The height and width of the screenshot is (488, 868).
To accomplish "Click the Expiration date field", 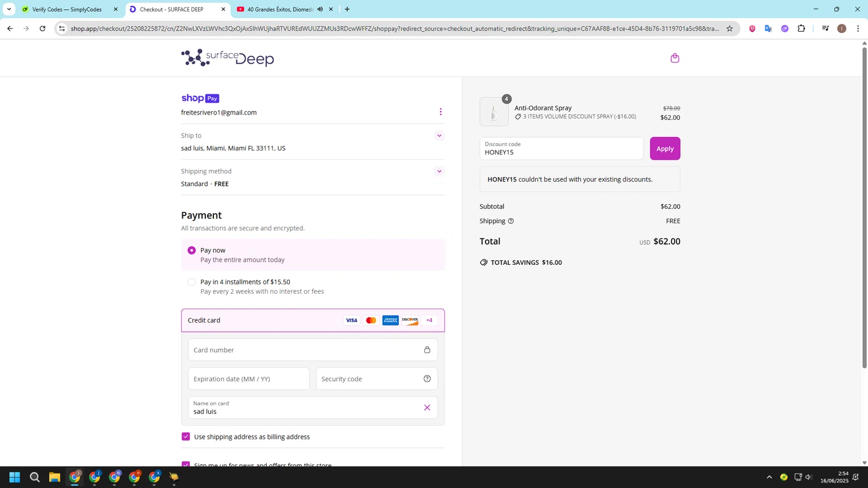I will (249, 379).
